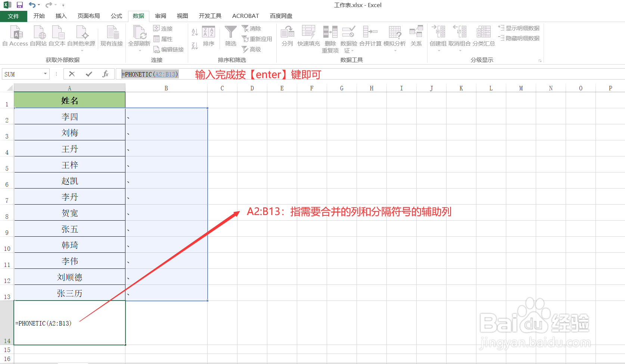Cancel formula entry with X button

[72, 74]
